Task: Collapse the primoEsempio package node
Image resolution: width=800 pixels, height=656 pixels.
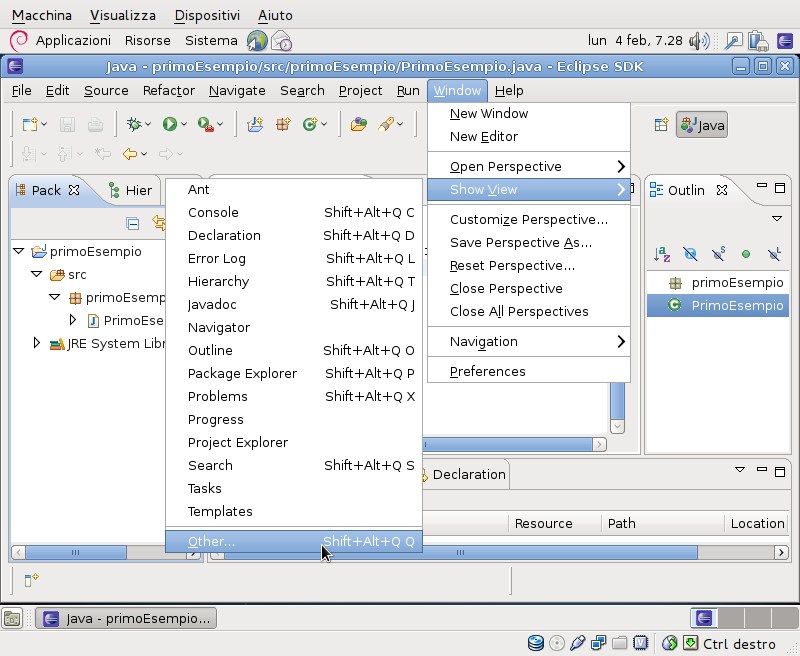Action: [x=55, y=297]
